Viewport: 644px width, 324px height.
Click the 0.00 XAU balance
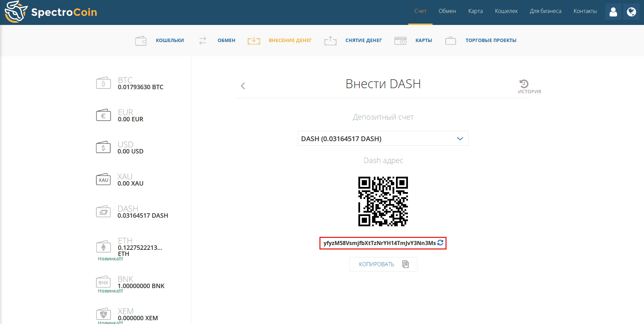(x=131, y=184)
